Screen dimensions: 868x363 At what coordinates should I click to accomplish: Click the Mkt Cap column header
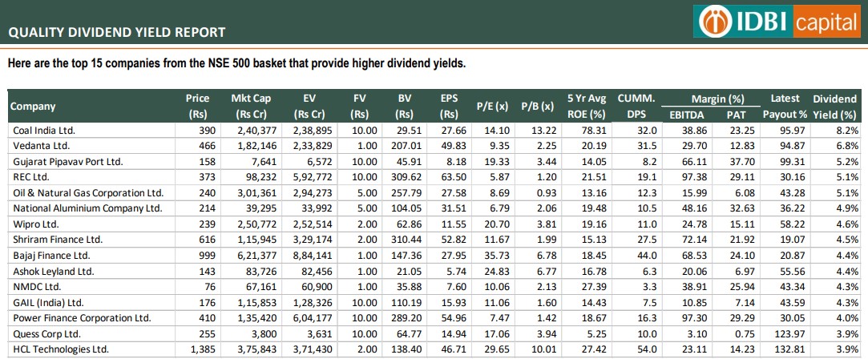point(251,106)
